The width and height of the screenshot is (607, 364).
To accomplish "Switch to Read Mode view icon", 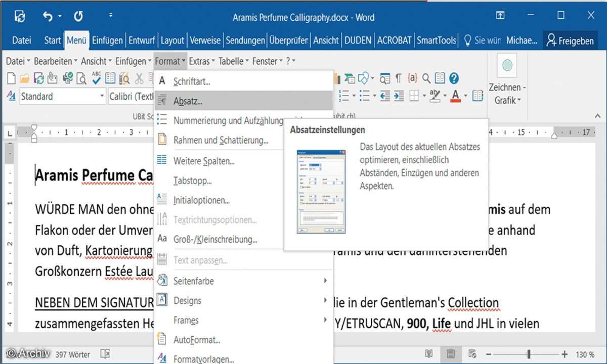I will (x=429, y=354).
